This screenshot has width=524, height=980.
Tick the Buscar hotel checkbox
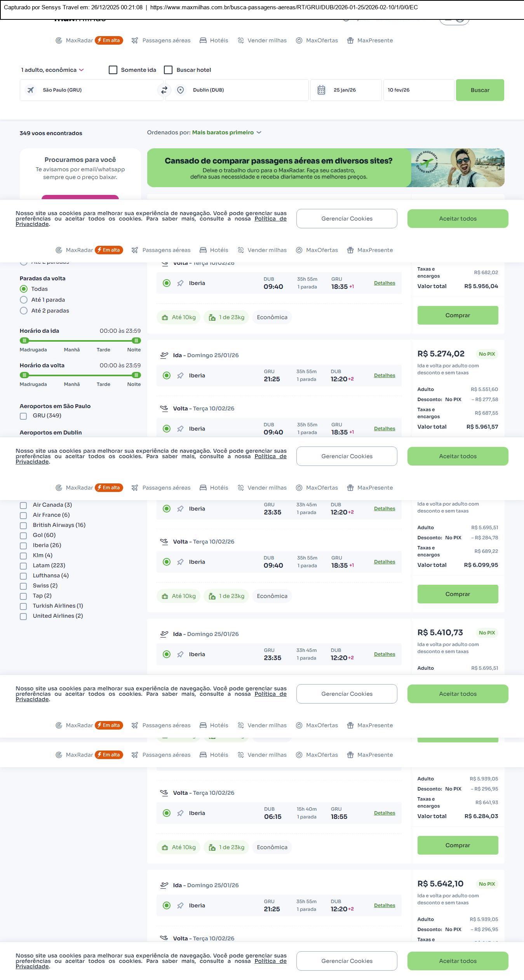[168, 70]
